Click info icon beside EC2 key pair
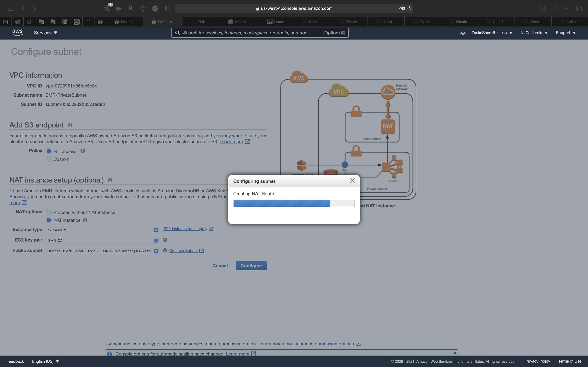 pyautogui.click(x=165, y=240)
